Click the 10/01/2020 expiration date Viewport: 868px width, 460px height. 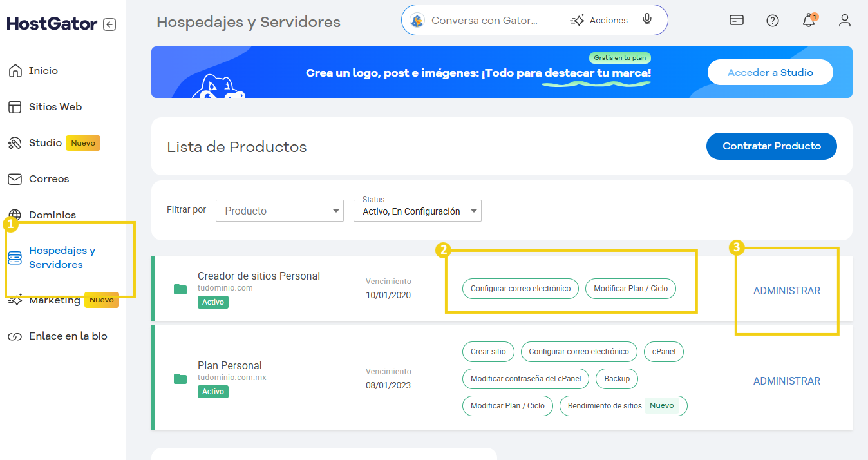pos(388,295)
